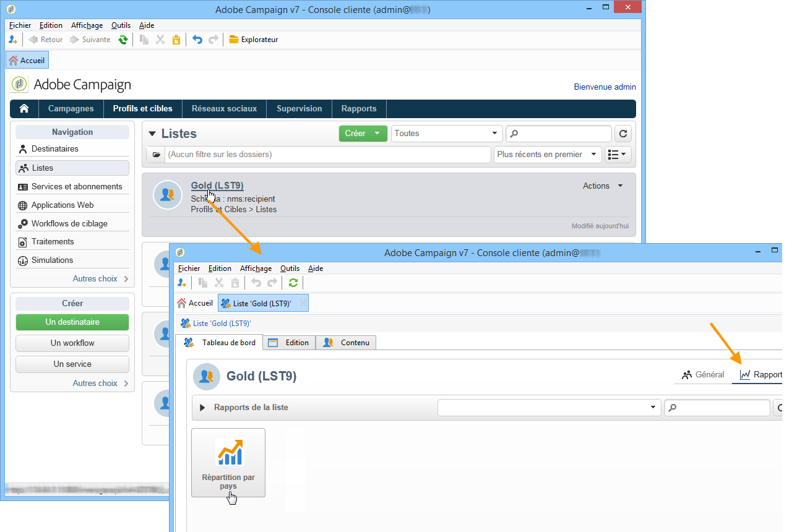Image resolution: width=797 pixels, height=532 pixels.
Task: Click the copy icon in the main console toolbar
Action: pos(144,40)
